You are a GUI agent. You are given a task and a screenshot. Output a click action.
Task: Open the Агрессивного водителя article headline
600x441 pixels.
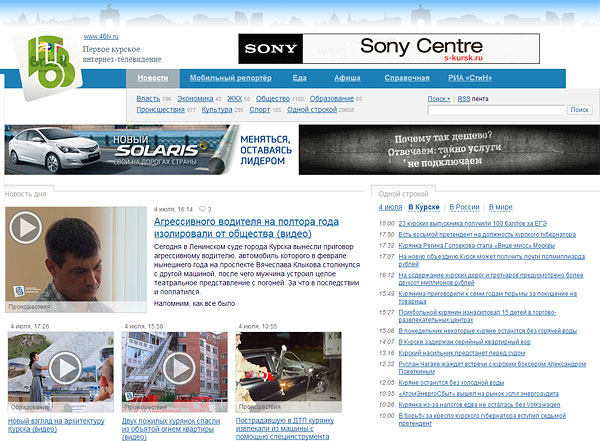[246, 227]
